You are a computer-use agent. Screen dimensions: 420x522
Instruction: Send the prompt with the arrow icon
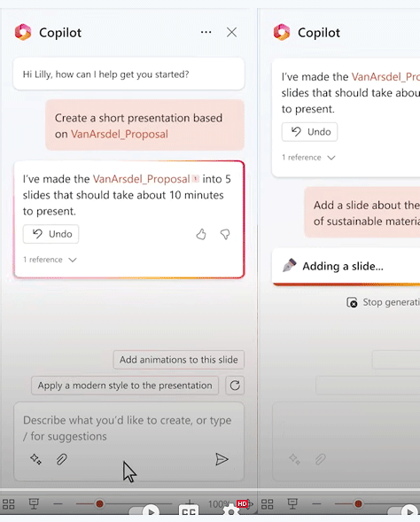(x=222, y=459)
